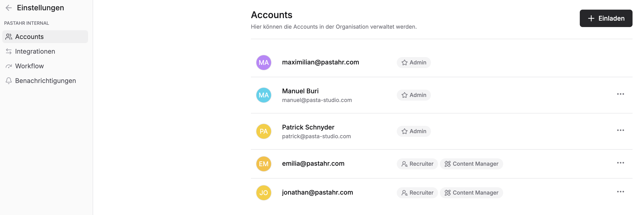
Task: Open options menu for Patrick Schnyder
Action: (620, 130)
